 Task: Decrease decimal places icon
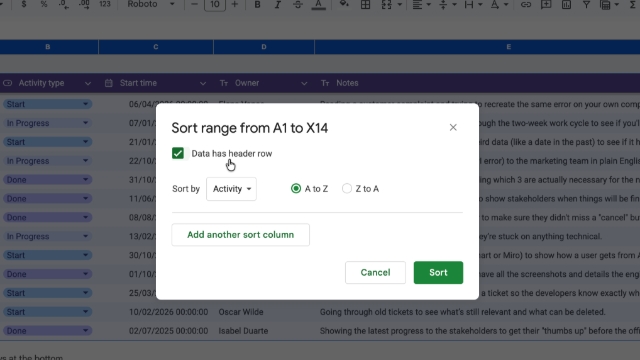pos(64,4)
